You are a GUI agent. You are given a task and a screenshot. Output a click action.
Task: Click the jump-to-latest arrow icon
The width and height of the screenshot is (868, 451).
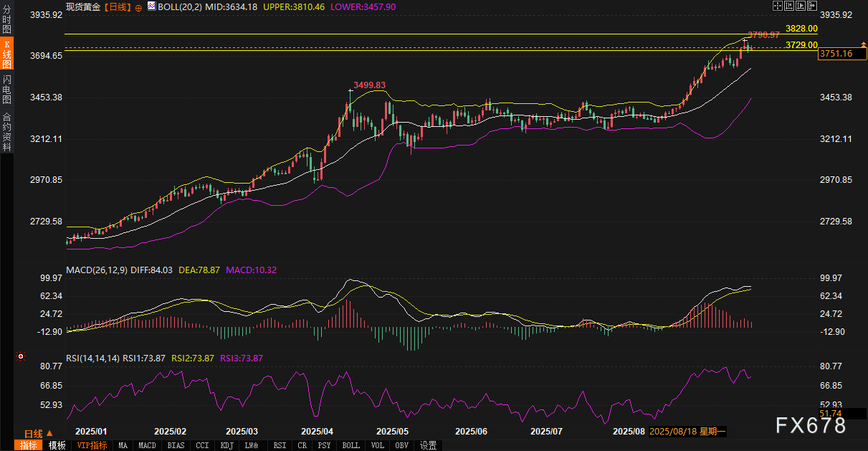812,6
